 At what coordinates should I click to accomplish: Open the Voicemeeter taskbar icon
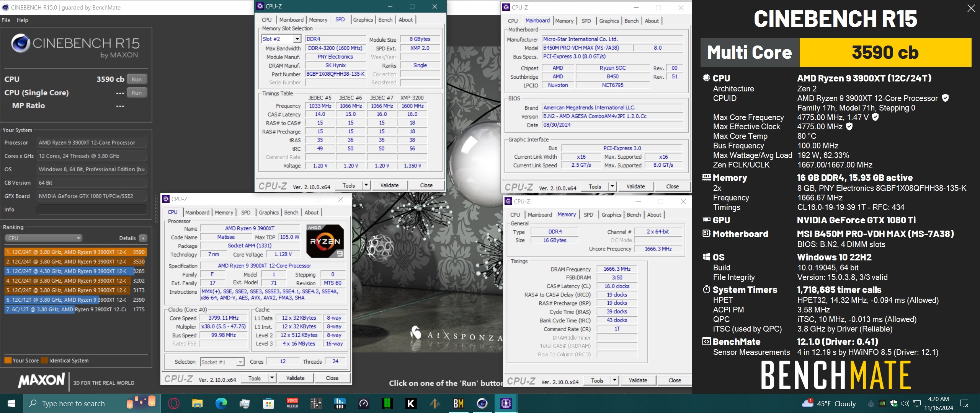pyautogui.click(x=292, y=403)
